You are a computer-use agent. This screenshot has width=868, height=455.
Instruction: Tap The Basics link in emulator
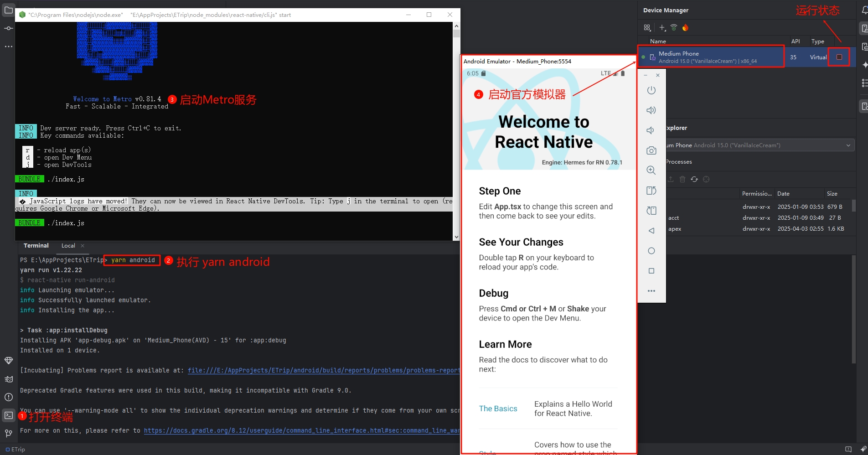[498, 408]
